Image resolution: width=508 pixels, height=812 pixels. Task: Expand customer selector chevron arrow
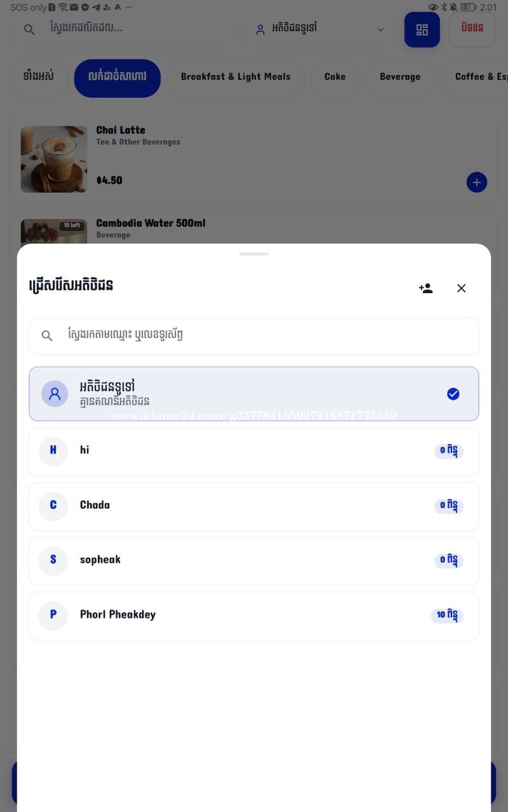pyautogui.click(x=380, y=30)
